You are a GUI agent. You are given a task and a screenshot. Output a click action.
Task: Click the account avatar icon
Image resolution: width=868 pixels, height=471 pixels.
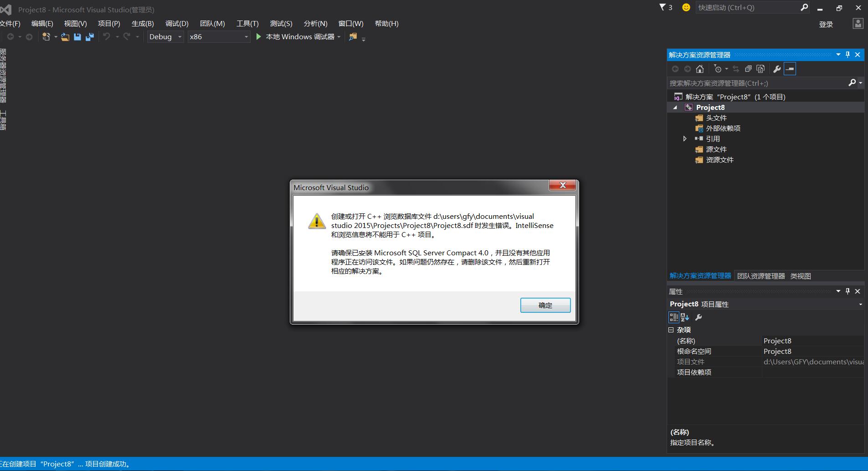point(858,24)
